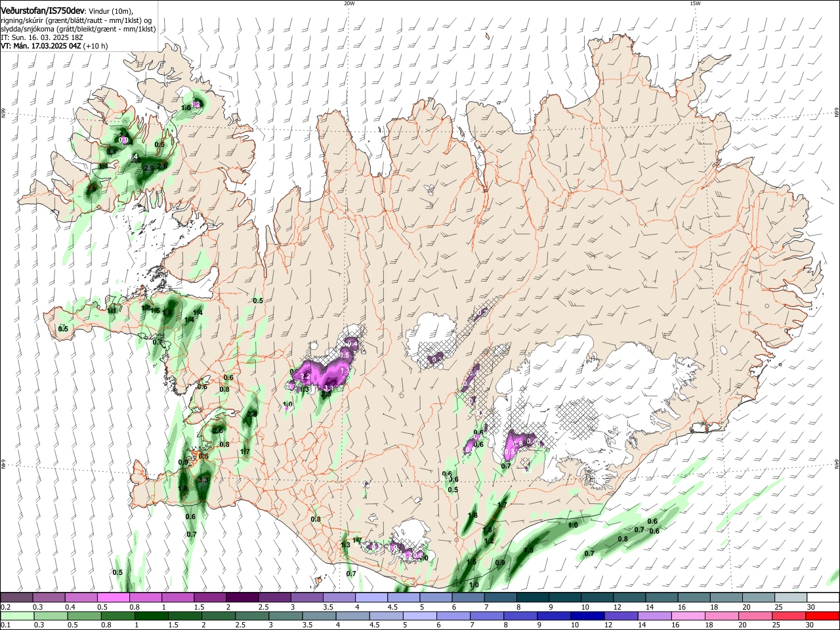Click the 2.8 rain value on the map

[252, 414]
